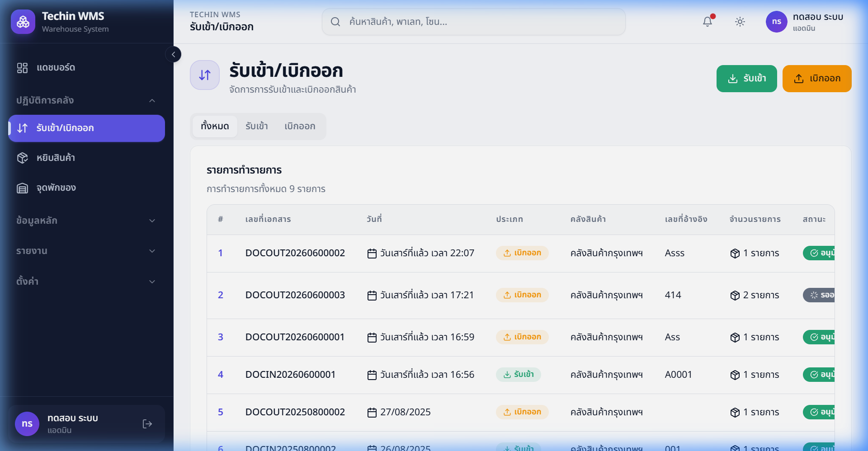This screenshot has width=868, height=451.
Task: Open the หยิบสินค้า sidebar item
Action: click(x=86, y=158)
